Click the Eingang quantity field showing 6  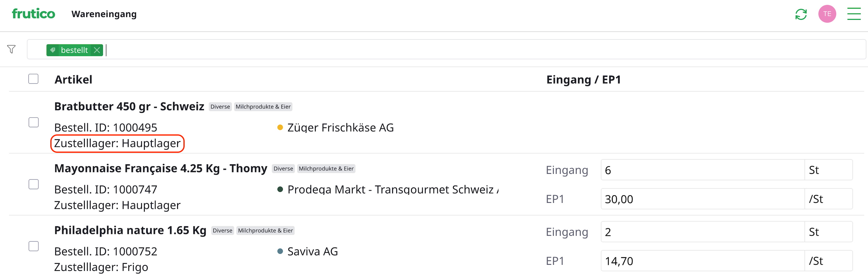702,170
